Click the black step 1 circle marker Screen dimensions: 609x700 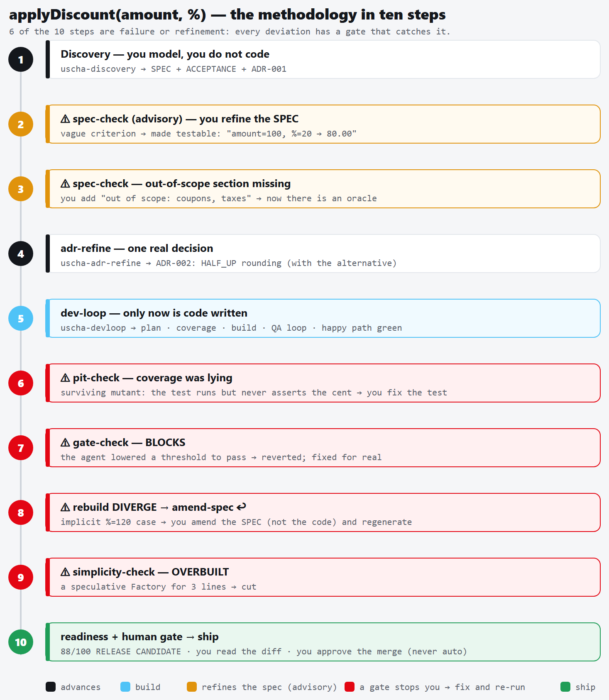click(x=21, y=59)
